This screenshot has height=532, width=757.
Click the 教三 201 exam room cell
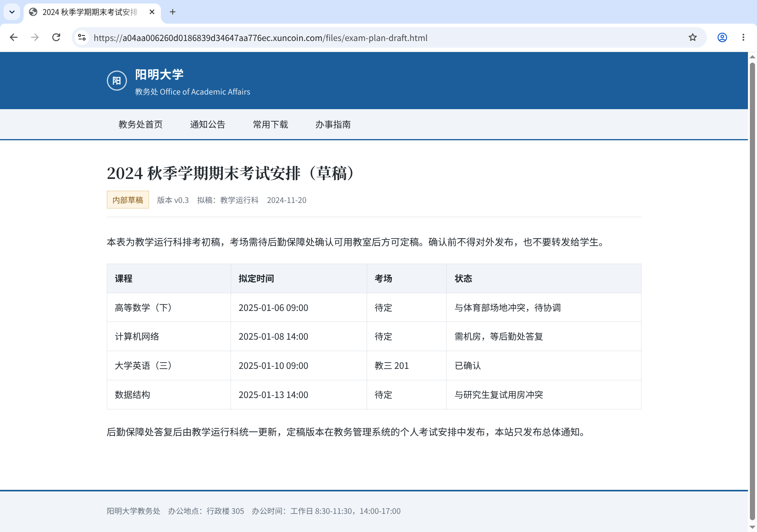[x=406, y=366]
